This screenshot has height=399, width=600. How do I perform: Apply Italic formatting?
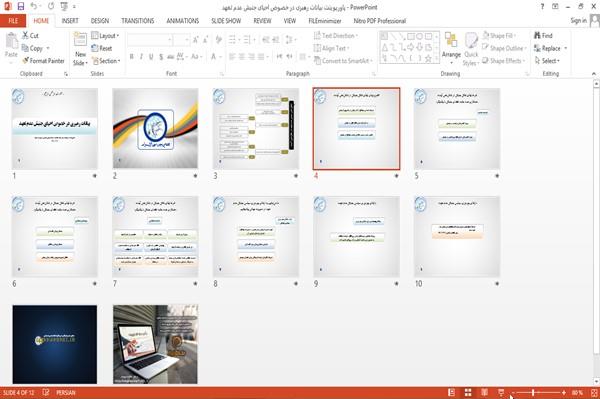coord(141,57)
